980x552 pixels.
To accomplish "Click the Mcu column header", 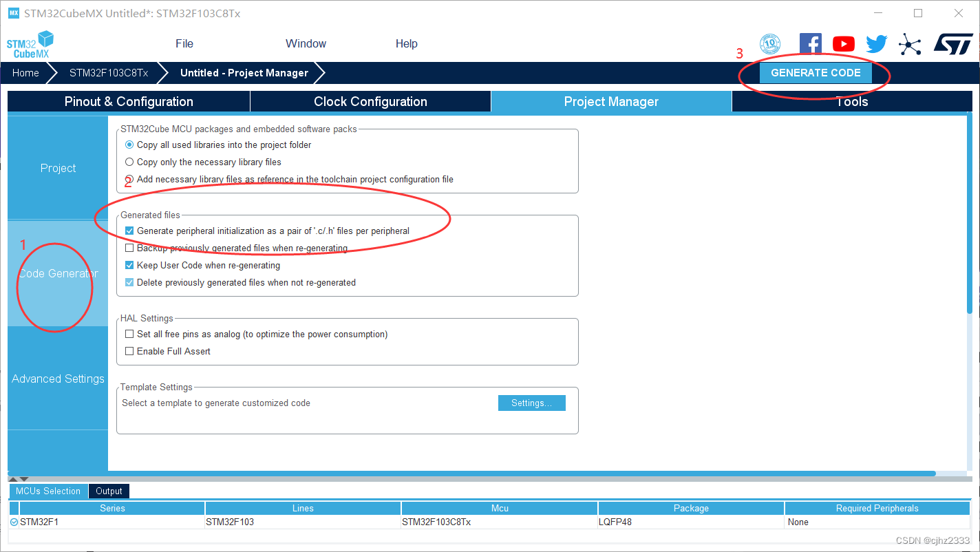I will coord(500,509).
